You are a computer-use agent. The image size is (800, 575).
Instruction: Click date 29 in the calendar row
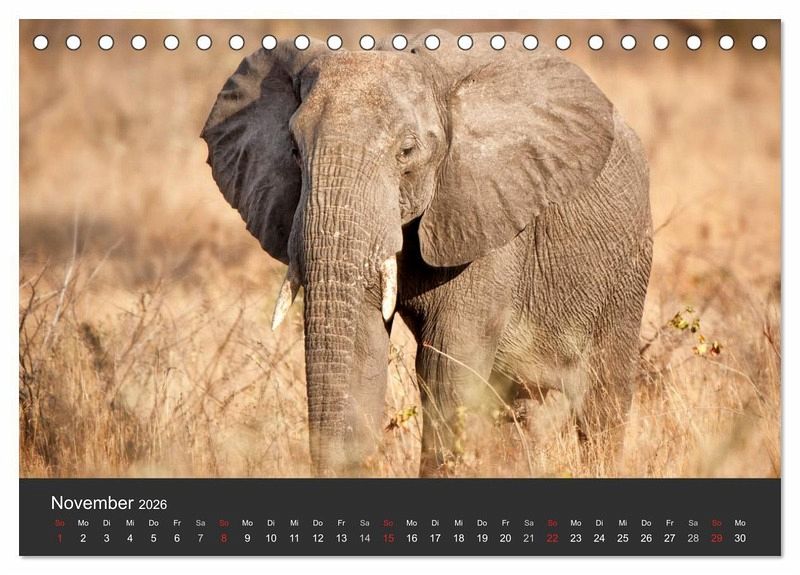click(x=716, y=538)
